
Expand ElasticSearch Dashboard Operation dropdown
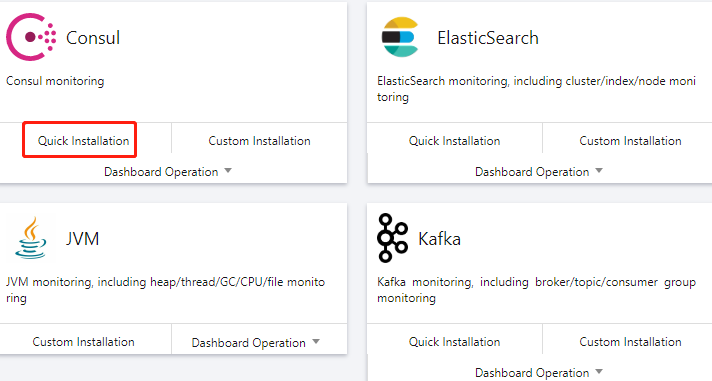point(539,172)
